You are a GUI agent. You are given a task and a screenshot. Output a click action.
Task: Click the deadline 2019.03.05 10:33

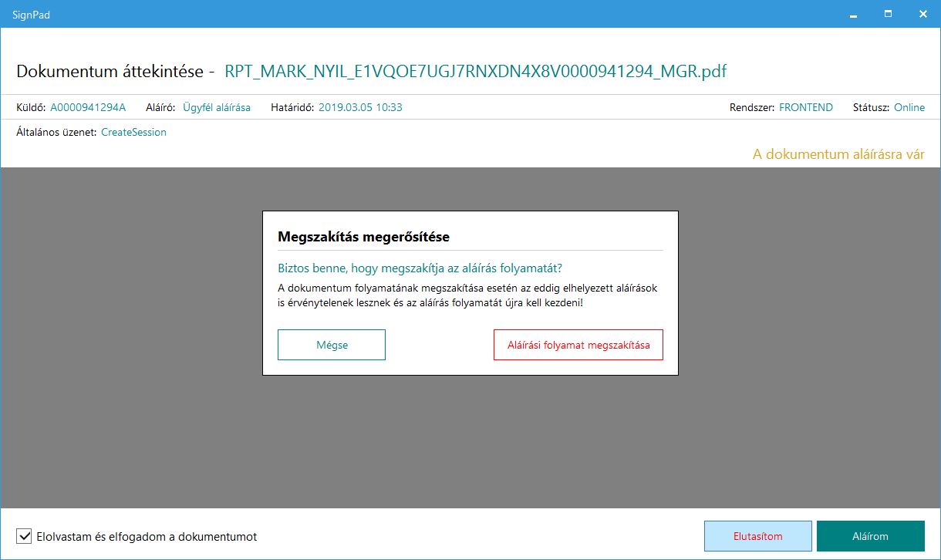(x=360, y=107)
